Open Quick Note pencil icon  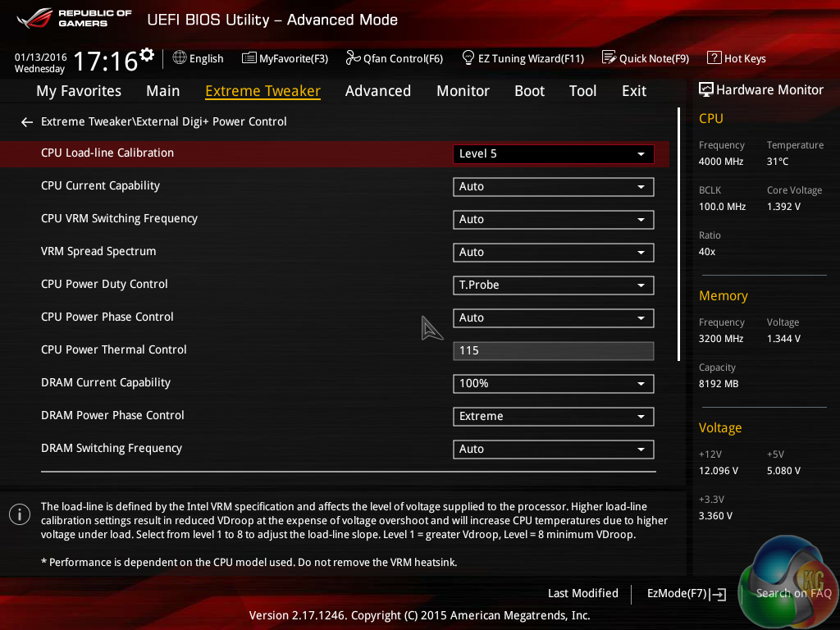(609, 57)
